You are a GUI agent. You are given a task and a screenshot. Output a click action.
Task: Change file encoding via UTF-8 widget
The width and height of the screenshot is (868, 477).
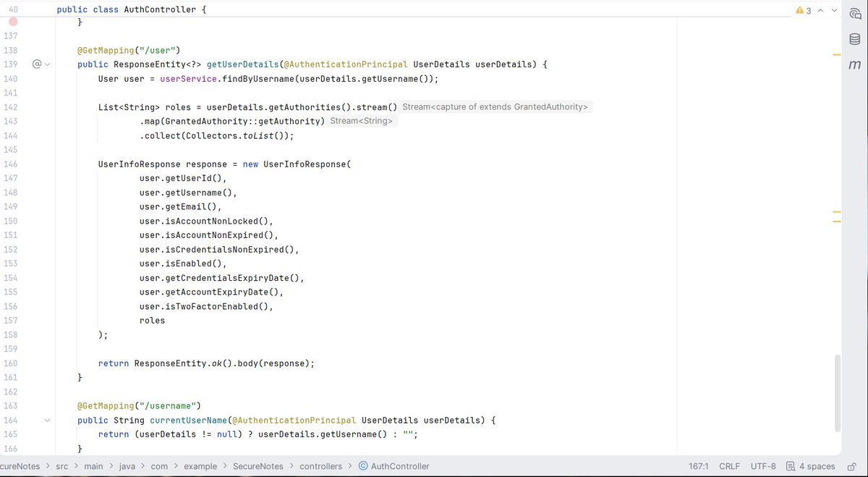(x=763, y=466)
